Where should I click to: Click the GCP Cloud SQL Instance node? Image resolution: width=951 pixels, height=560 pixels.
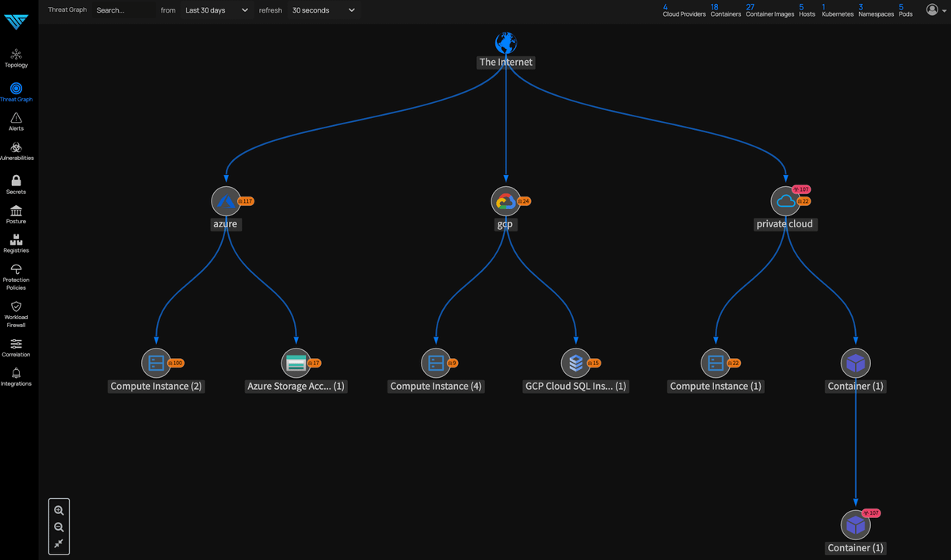[x=575, y=364]
